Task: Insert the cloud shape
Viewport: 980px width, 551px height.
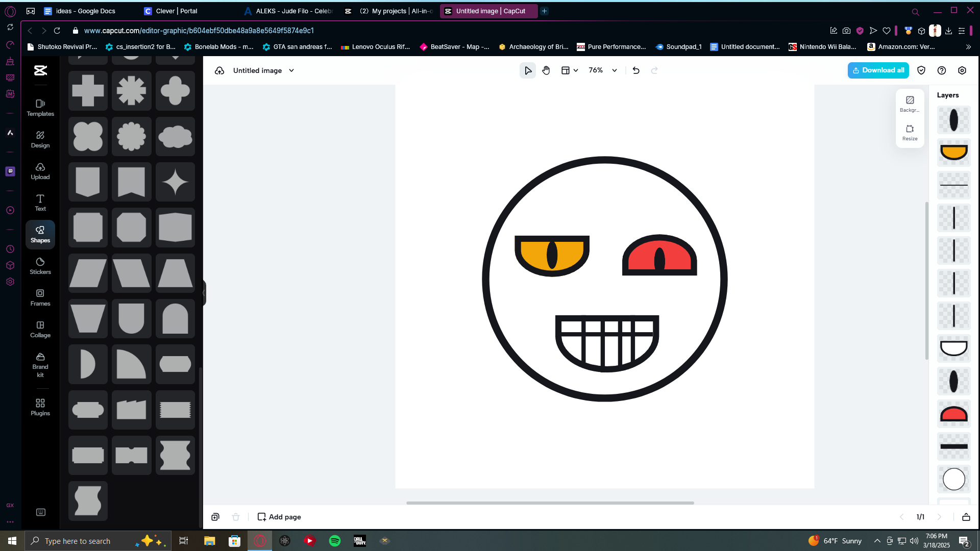Action: pyautogui.click(x=175, y=136)
